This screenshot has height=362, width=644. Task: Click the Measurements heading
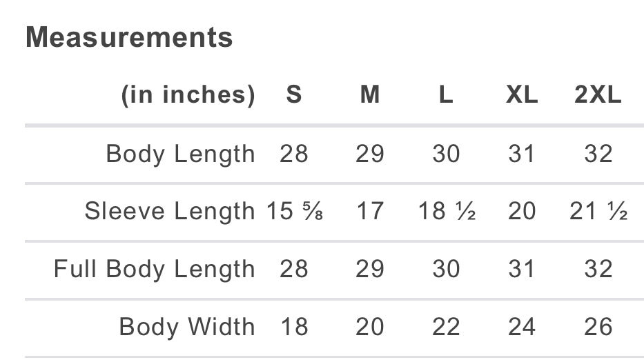(129, 38)
